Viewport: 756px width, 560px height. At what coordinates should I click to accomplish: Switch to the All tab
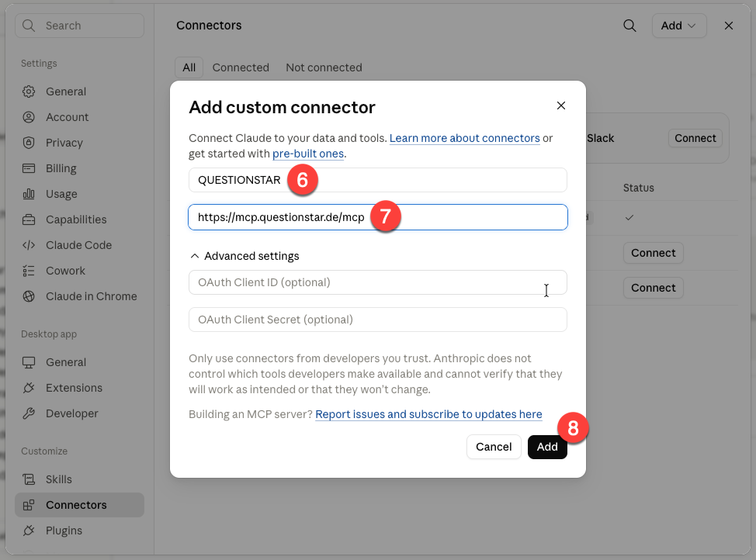pyautogui.click(x=189, y=67)
